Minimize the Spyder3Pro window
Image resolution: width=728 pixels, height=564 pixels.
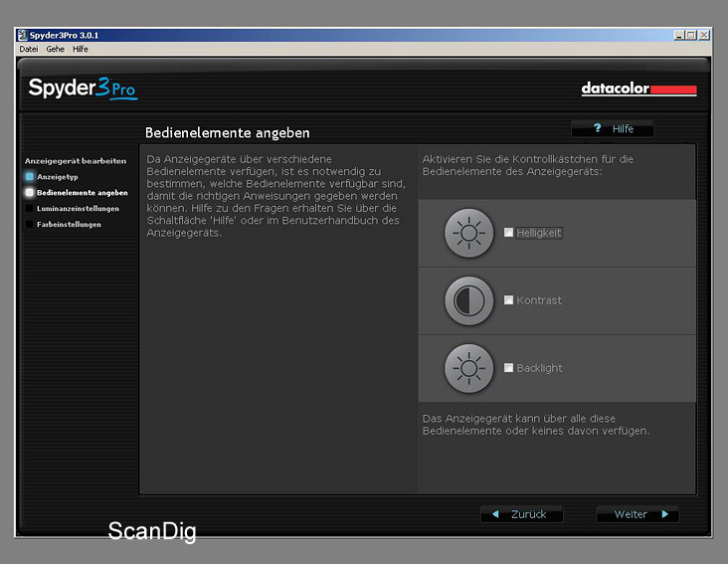(679, 35)
